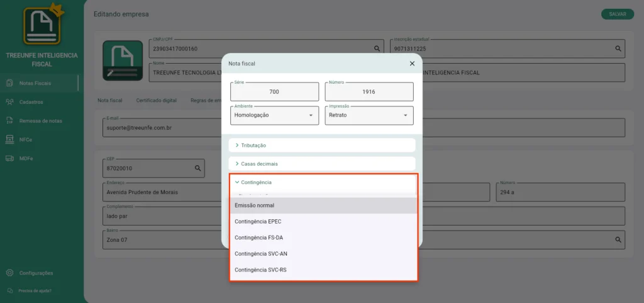Click the Editando empresa heading
Image resolution: width=644 pixels, height=303 pixels.
[x=121, y=14]
